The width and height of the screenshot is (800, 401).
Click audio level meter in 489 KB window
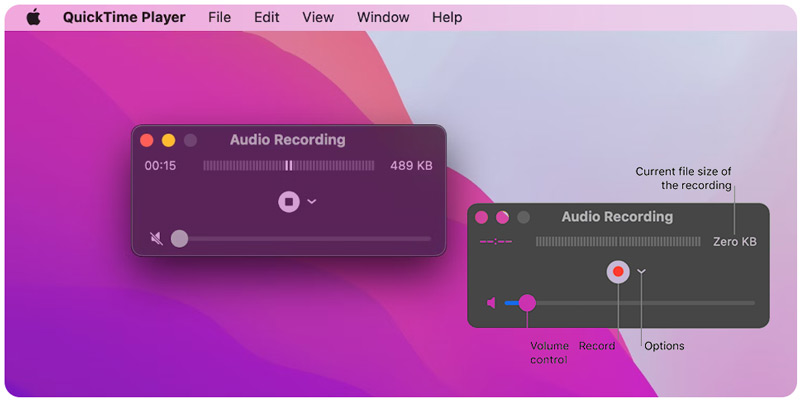point(289,165)
